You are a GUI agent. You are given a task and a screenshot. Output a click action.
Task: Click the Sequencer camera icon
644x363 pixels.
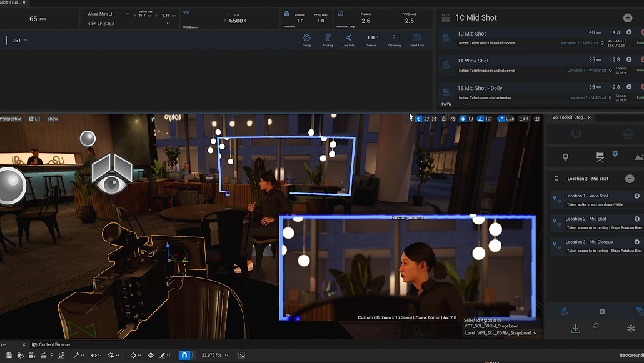pyautogui.click(x=32, y=356)
